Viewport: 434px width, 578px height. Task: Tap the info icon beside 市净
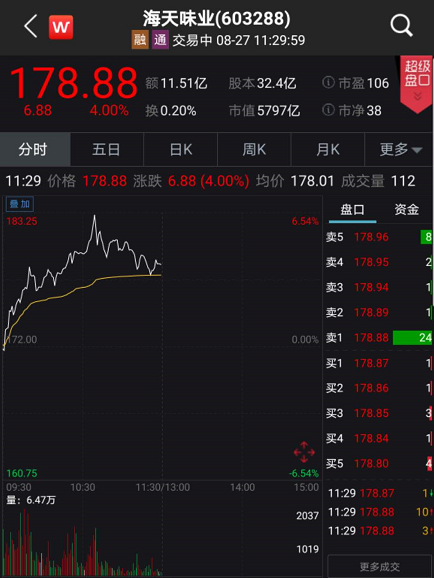(x=328, y=109)
